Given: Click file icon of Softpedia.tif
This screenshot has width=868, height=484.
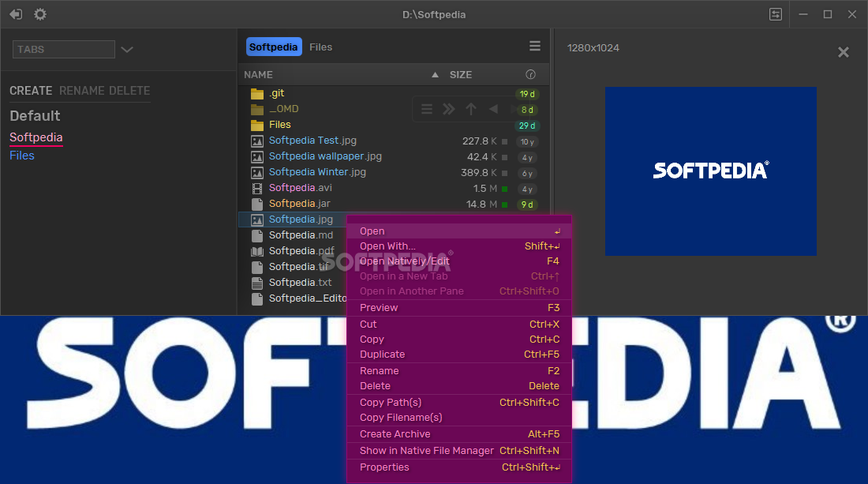Looking at the screenshot, I should [x=257, y=268].
